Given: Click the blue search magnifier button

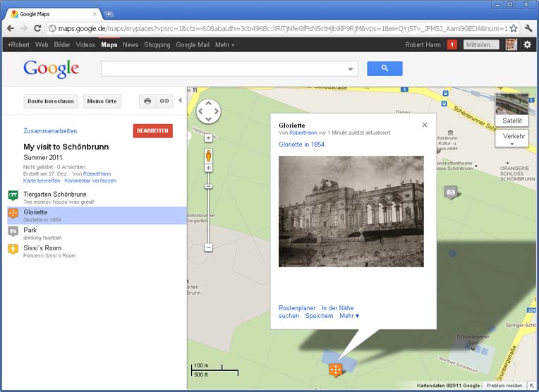Looking at the screenshot, I should [384, 68].
